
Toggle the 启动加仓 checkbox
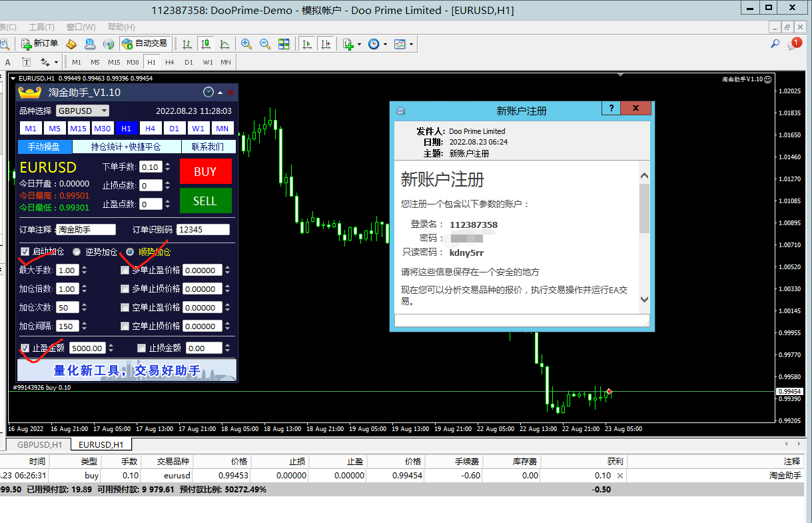[25, 252]
